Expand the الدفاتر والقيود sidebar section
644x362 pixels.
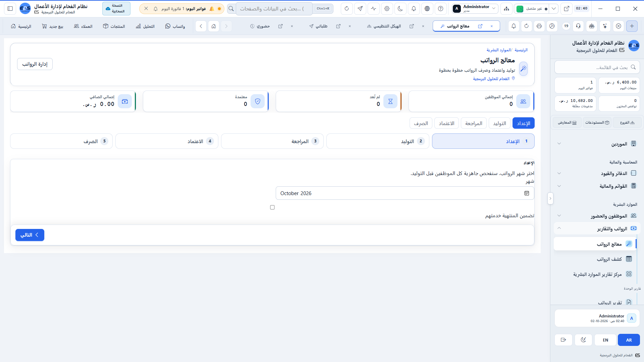(x=597, y=173)
